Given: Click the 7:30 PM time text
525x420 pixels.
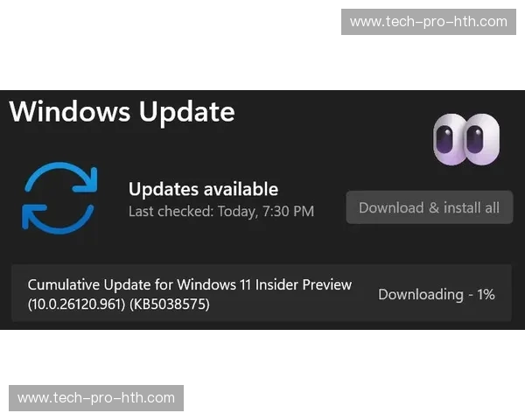Looking at the screenshot, I should 288,212.
